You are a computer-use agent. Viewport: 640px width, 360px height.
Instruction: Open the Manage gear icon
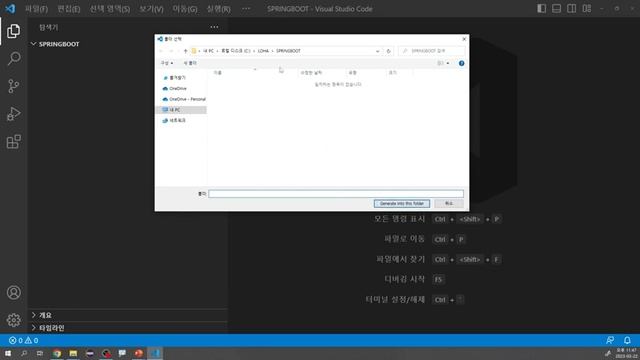coord(13,320)
